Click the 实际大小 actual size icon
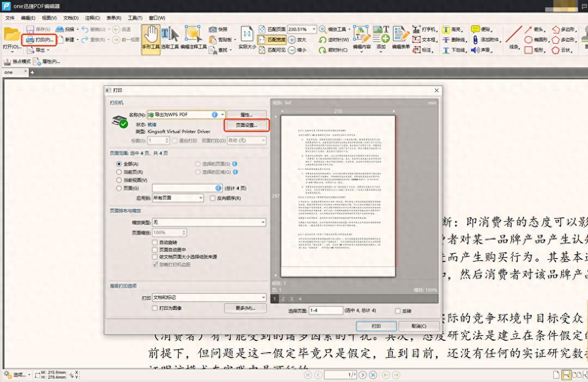This screenshot has width=588, height=382. 247,39
